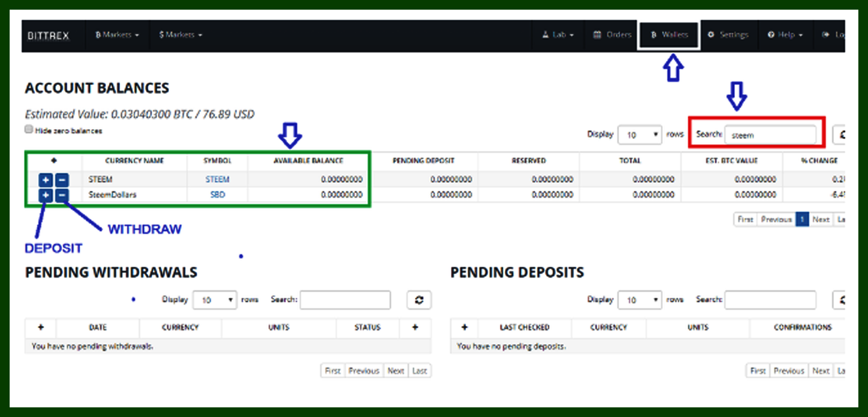This screenshot has height=417, width=868.
Task: Click Previous in Account Balances pagination
Action: click(x=776, y=219)
